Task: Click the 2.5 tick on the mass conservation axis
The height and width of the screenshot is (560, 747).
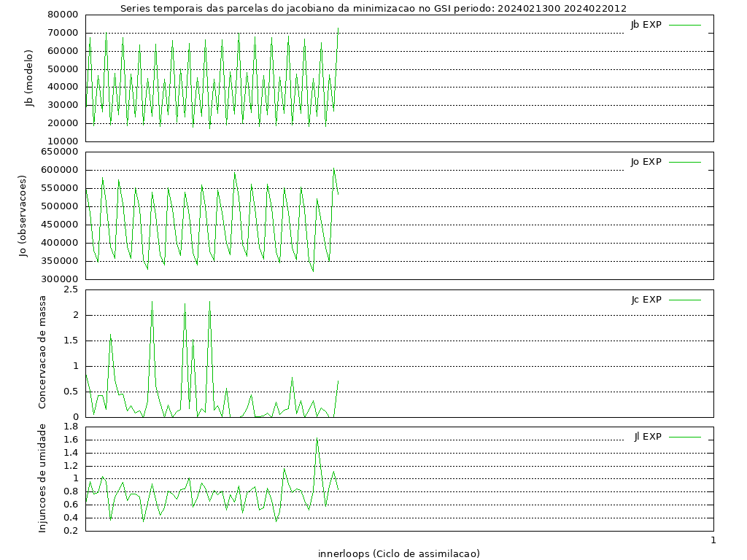Action: coord(71,289)
